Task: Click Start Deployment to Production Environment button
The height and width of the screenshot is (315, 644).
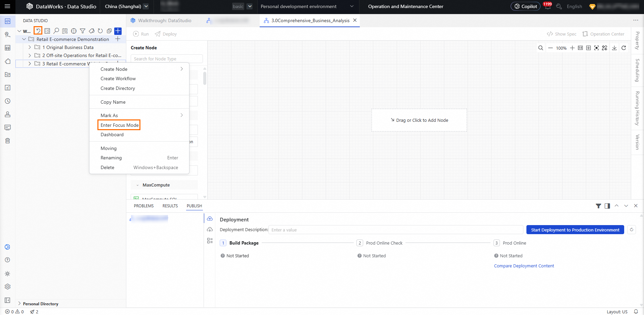Action: click(575, 230)
